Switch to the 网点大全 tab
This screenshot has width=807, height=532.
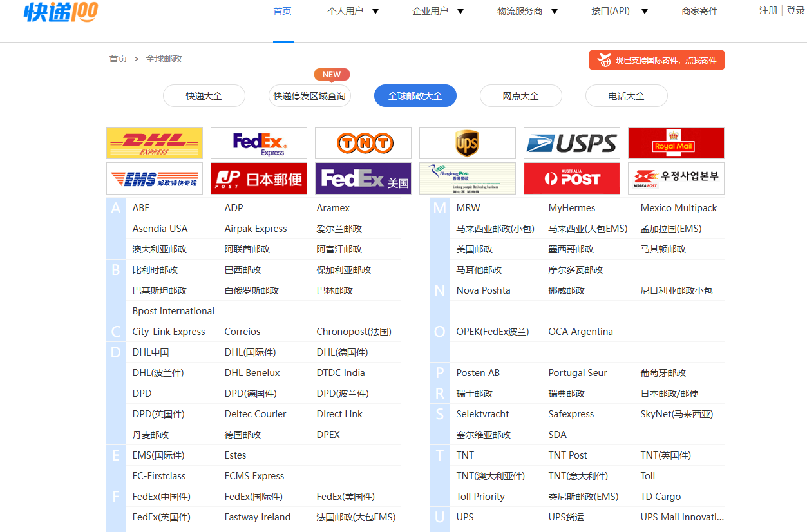(x=520, y=96)
